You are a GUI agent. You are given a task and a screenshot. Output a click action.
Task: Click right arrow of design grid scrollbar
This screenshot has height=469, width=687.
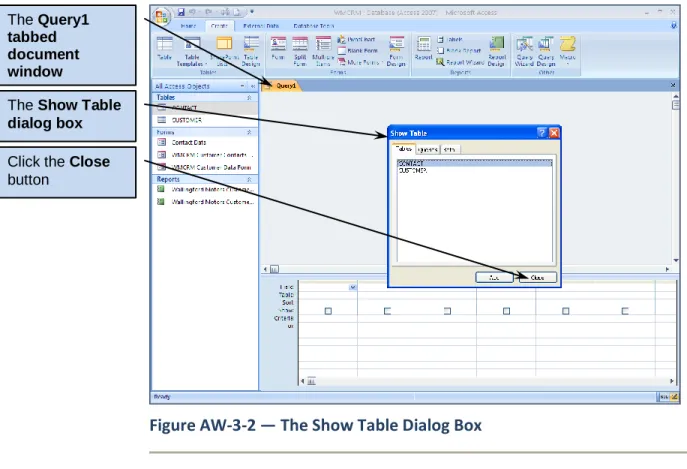(672, 381)
